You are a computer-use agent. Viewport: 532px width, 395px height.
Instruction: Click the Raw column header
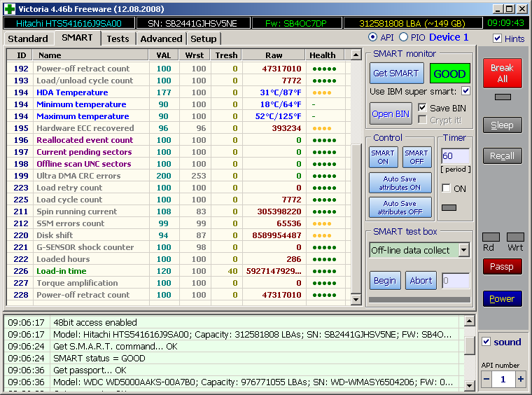click(x=274, y=55)
